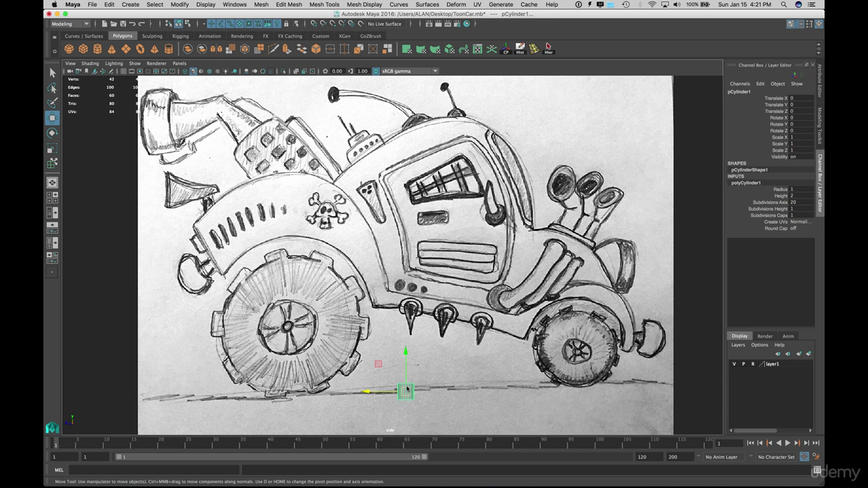Viewport: 868px width, 488px height.
Task: Open the layer editor Layers menu
Action: click(738, 345)
